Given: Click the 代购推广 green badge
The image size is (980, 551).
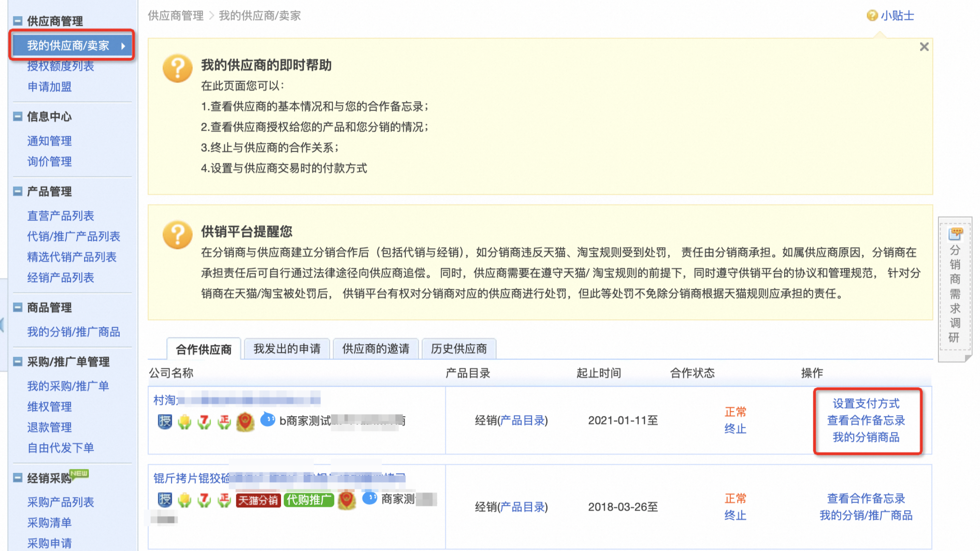Looking at the screenshot, I should (309, 500).
